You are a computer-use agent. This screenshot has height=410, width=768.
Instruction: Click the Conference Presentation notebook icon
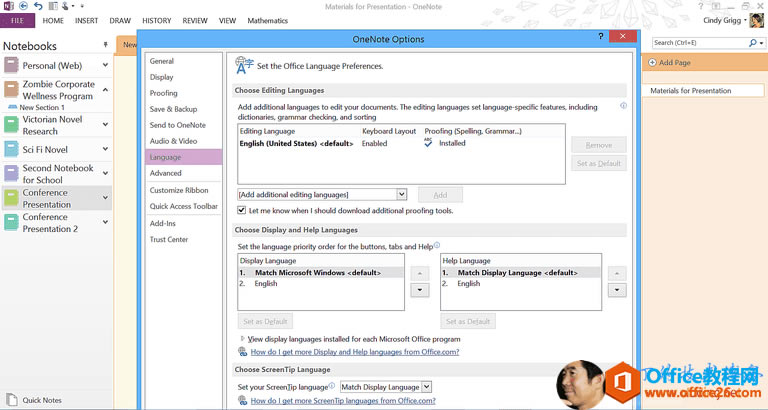pyautogui.click(x=11, y=198)
